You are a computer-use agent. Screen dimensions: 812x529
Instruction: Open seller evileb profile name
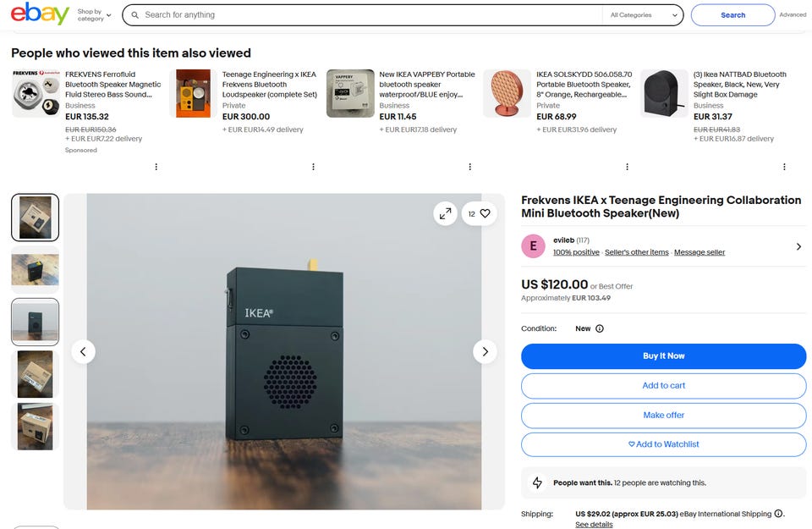tap(564, 240)
